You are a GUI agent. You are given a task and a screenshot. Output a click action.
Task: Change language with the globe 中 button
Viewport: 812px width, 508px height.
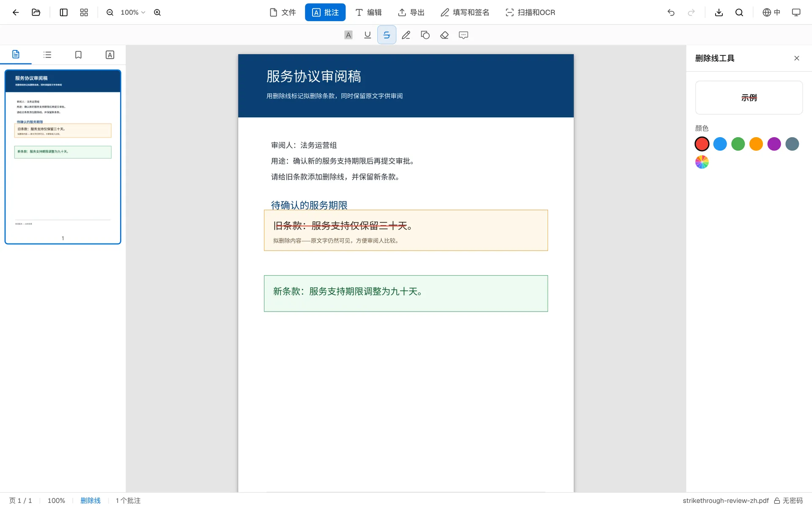[x=771, y=12]
